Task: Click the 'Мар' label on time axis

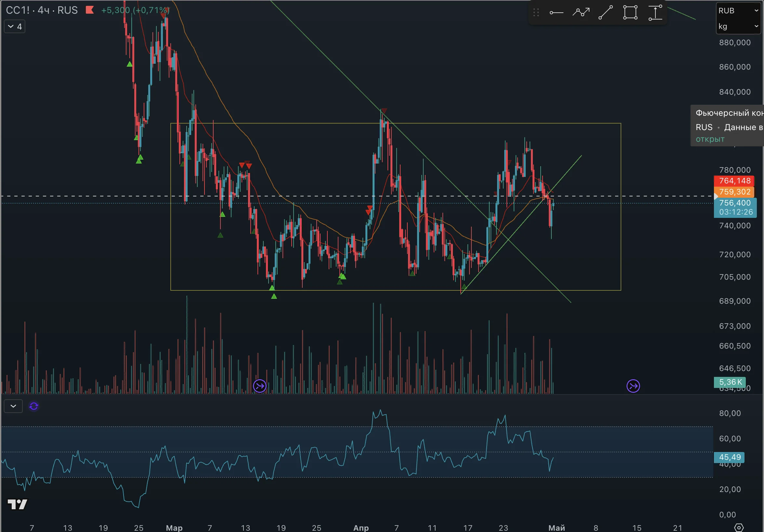Action: click(174, 528)
